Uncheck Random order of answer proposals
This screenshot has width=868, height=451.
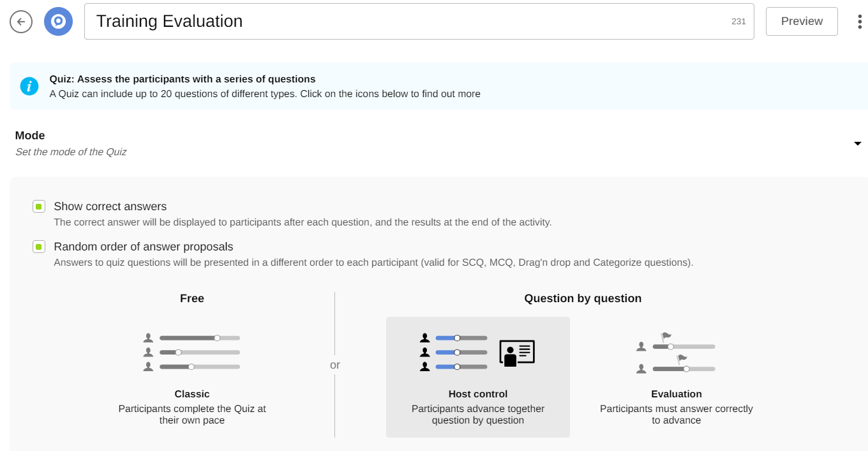(x=39, y=247)
